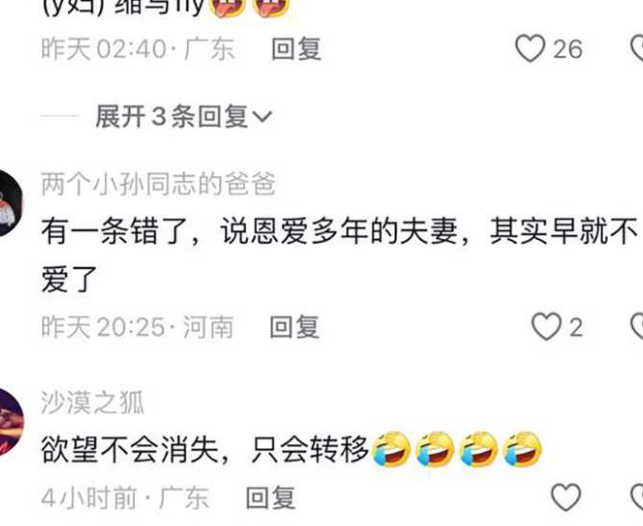Open avatar of 沙漠之狐
Viewport: 643px width, 526px height.
click(11, 422)
